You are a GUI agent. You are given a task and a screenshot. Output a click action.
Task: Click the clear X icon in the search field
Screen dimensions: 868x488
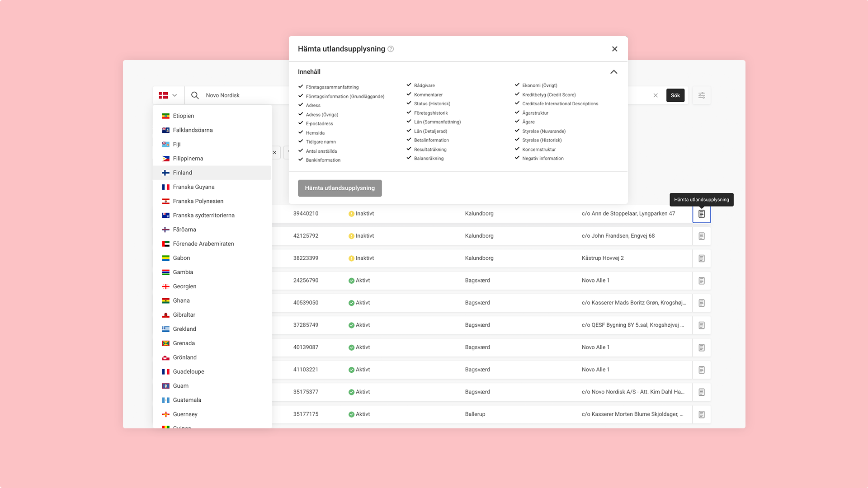point(656,95)
